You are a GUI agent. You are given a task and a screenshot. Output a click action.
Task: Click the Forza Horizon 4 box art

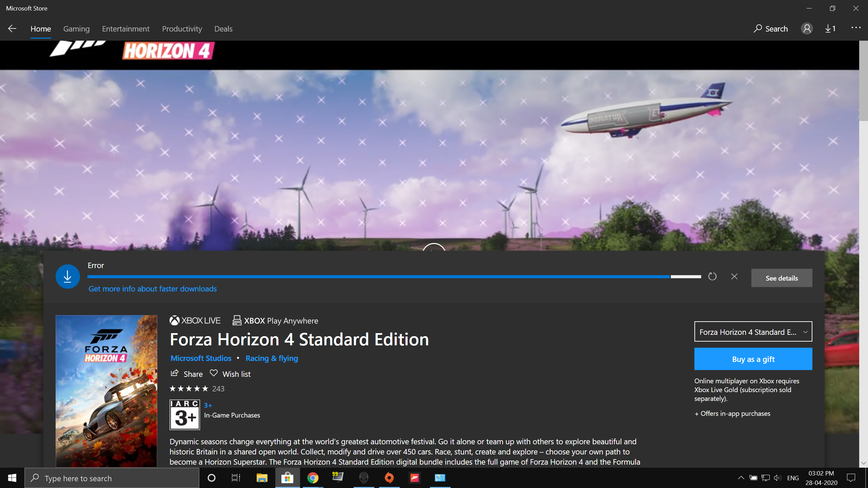click(106, 391)
